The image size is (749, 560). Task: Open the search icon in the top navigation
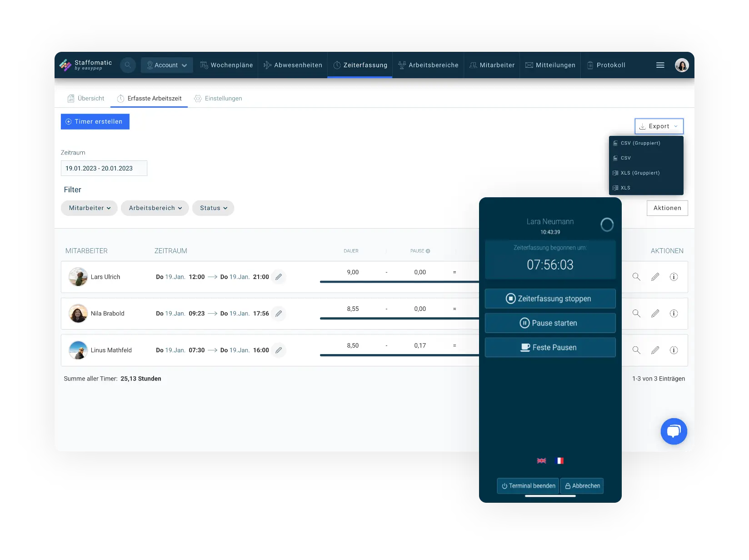128,65
